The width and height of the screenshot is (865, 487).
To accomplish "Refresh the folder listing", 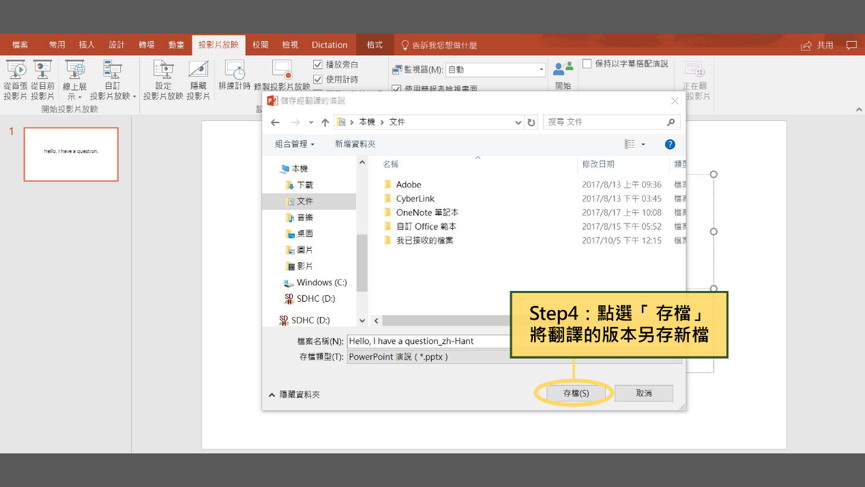I will click(531, 122).
